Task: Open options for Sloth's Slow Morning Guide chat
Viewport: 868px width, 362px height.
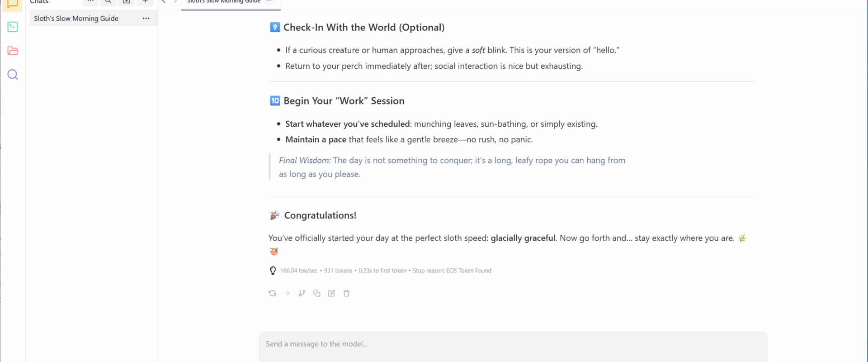Action: (x=146, y=19)
